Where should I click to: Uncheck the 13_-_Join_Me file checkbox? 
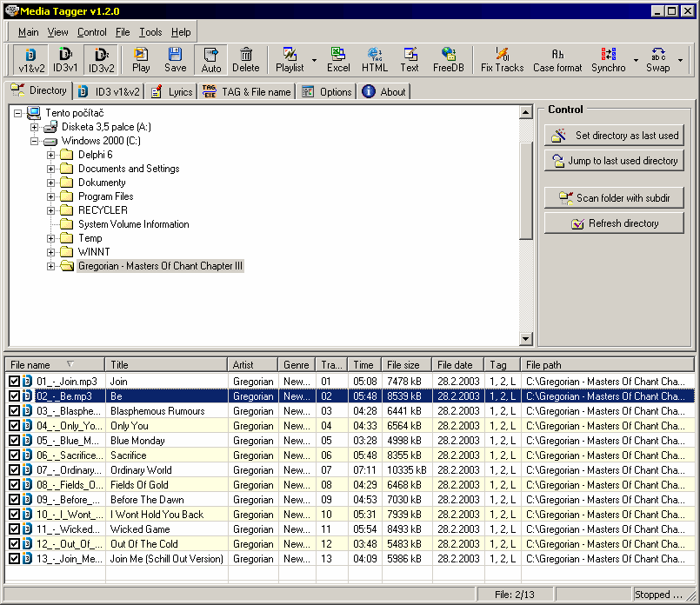[14, 559]
